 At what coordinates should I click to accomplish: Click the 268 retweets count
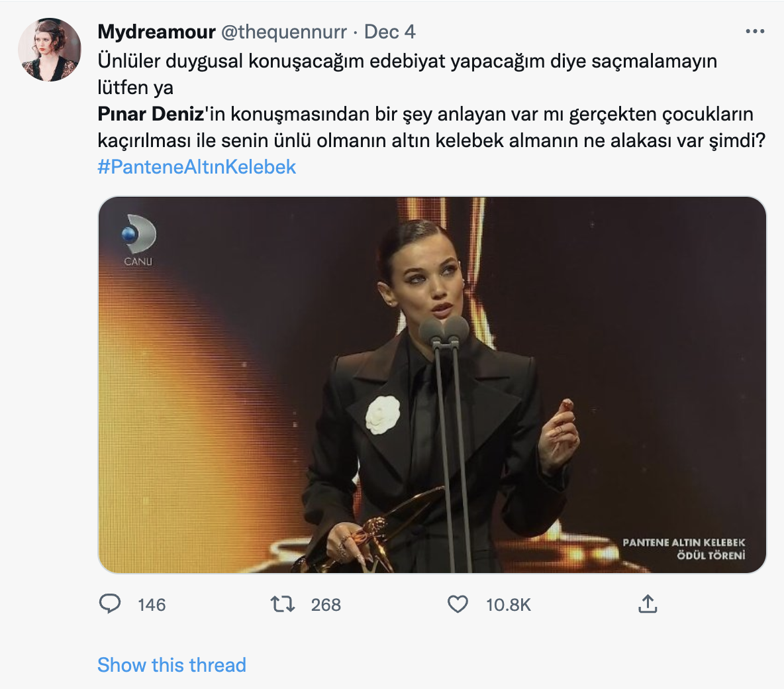pos(326,605)
